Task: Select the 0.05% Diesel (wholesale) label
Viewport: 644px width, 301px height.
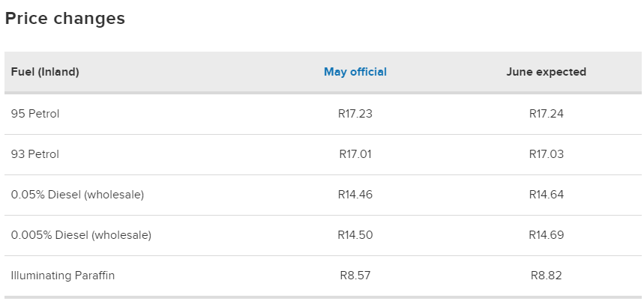Action: point(77,195)
